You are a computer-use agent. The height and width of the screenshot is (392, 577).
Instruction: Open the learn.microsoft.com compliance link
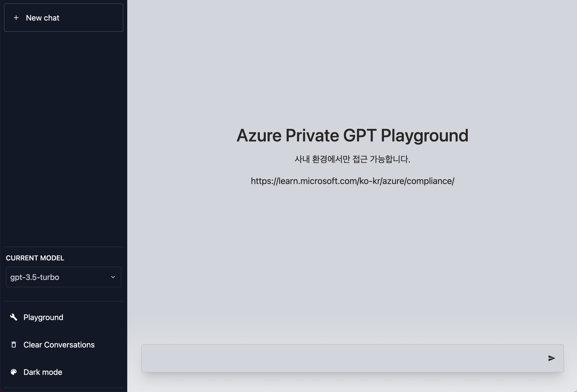click(352, 181)
